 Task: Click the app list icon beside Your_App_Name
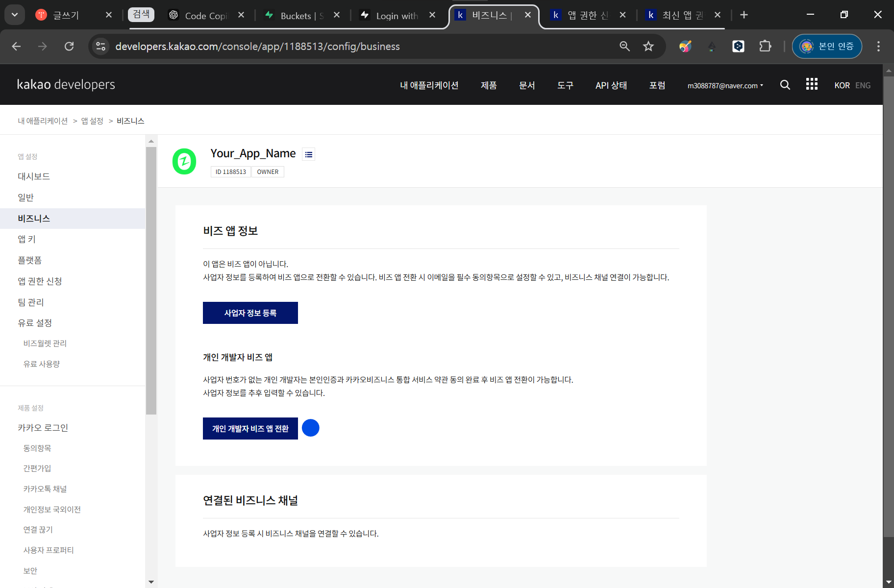[x=308, y=154]
